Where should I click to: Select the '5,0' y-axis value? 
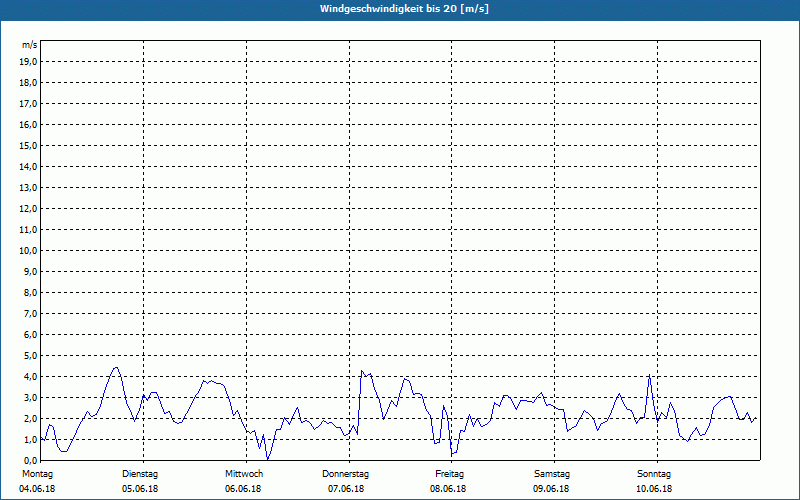pyautogui.click(x=31, y=356)
